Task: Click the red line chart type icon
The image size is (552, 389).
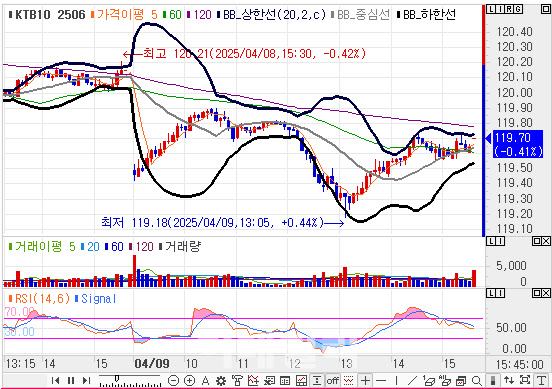Action: 301,381
